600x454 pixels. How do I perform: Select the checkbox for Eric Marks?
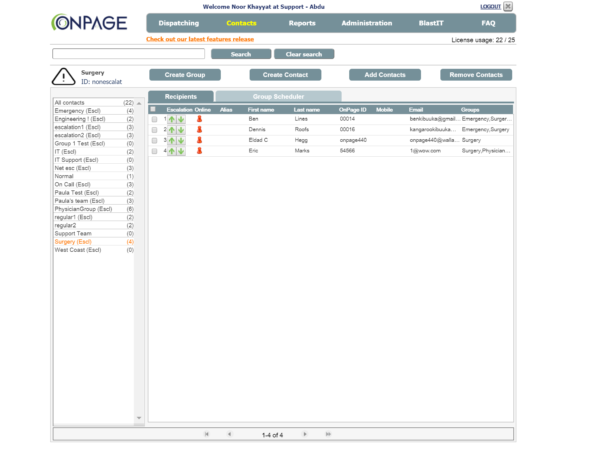[x=154, y=152]
